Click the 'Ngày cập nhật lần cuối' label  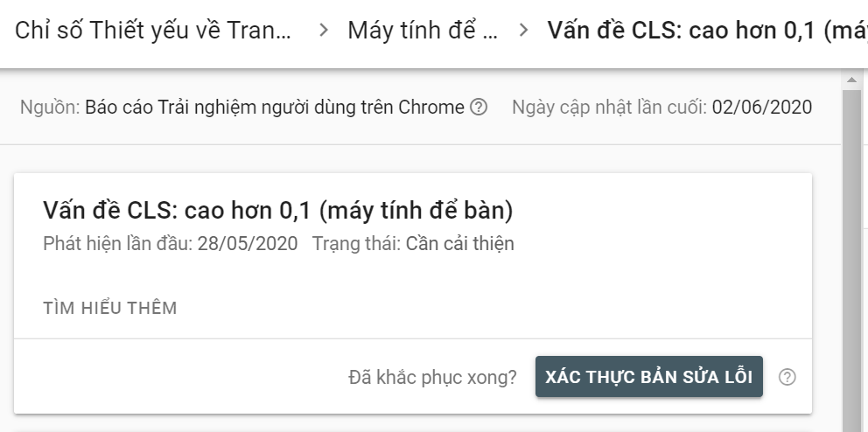pos(610,108)
